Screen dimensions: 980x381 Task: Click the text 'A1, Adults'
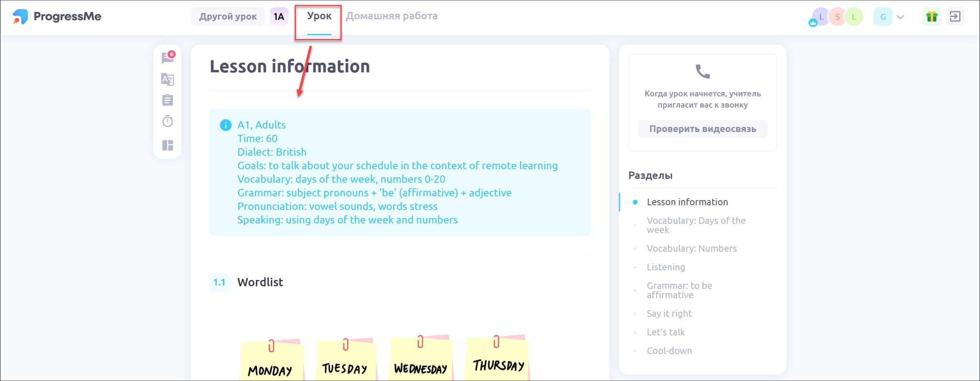point(262,125)
